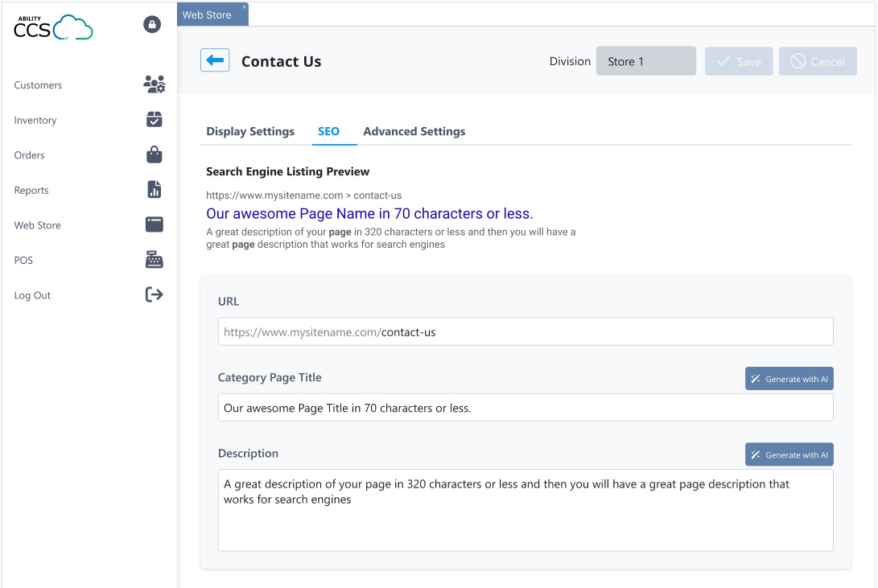Open the Advanced Settings tab

[414, 131]
